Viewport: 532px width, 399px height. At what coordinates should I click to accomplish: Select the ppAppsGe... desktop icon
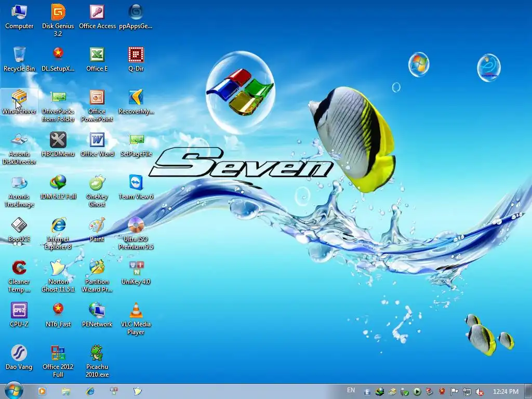click(x=136, y=16)
